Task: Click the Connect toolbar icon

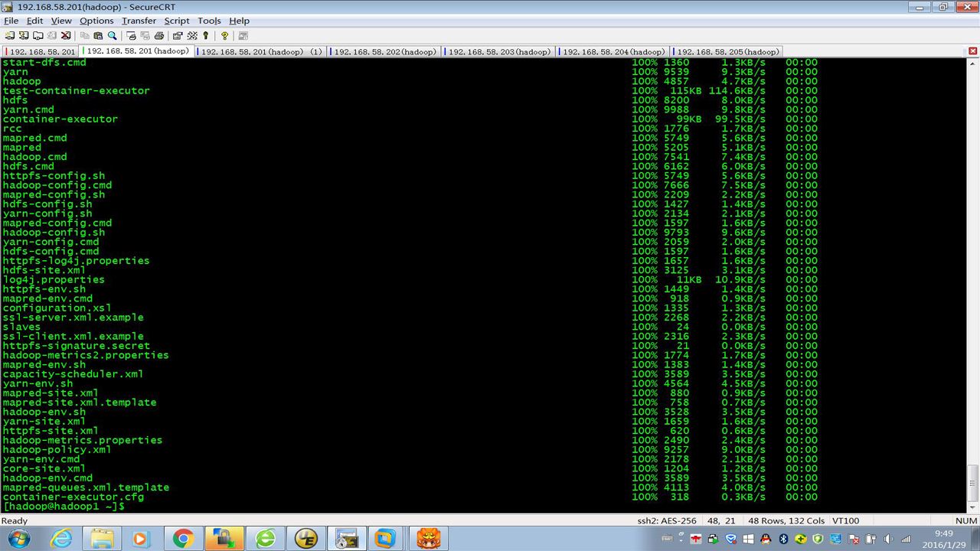Action: 9,35
